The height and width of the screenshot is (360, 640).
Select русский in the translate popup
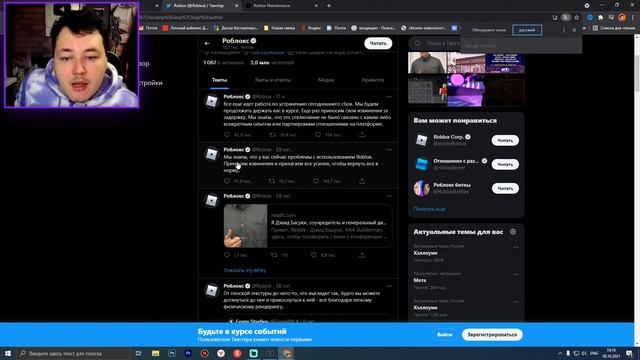coord(527,30)
